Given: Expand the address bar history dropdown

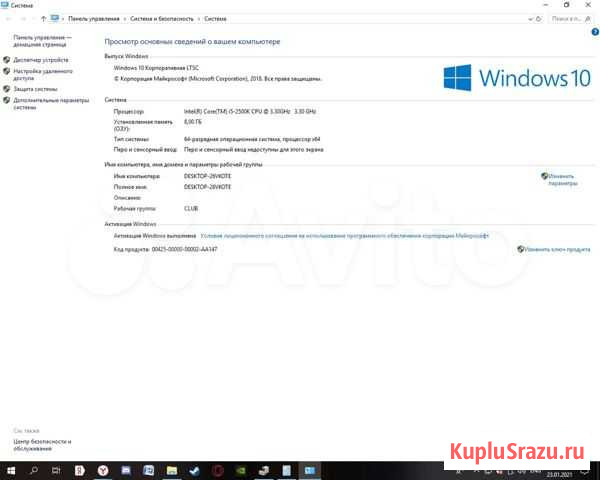Looking at the screenshot, I should click(x=530, y=19).
